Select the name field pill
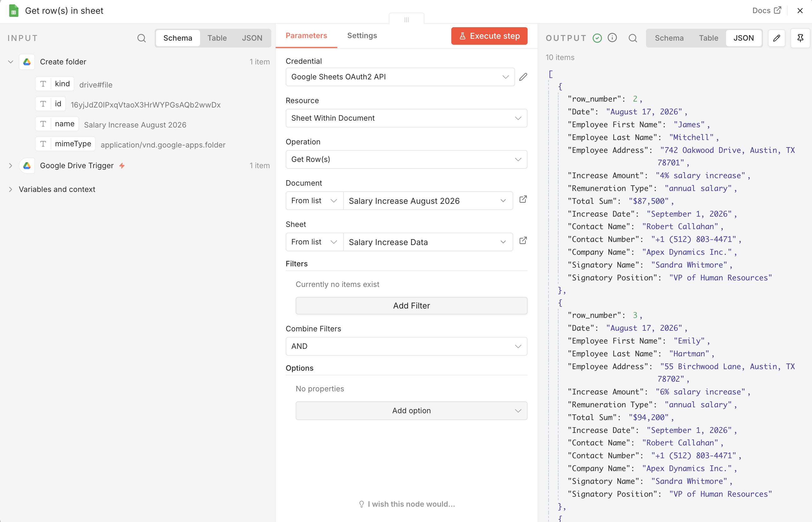Viewport: 812px width, 522px height. 57,124
